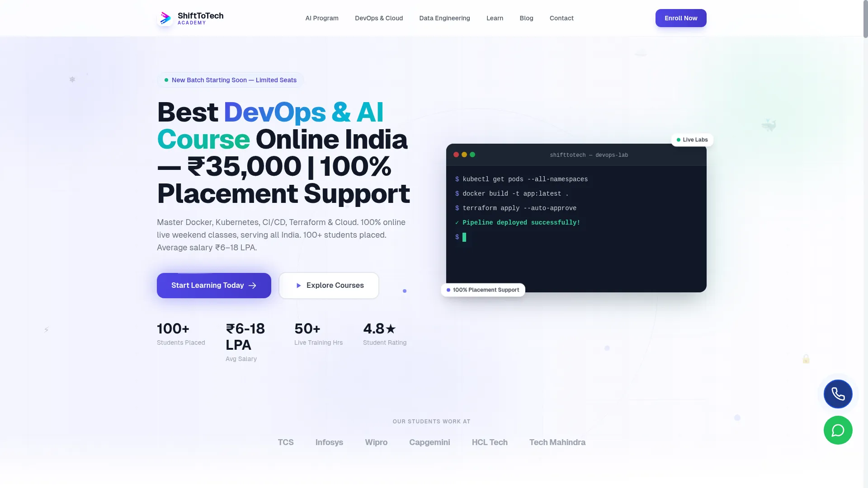This screenshot has width=868, height=488.
Task: Click the ShiftToTech Academy logo icon
Action: pos(165,18)
